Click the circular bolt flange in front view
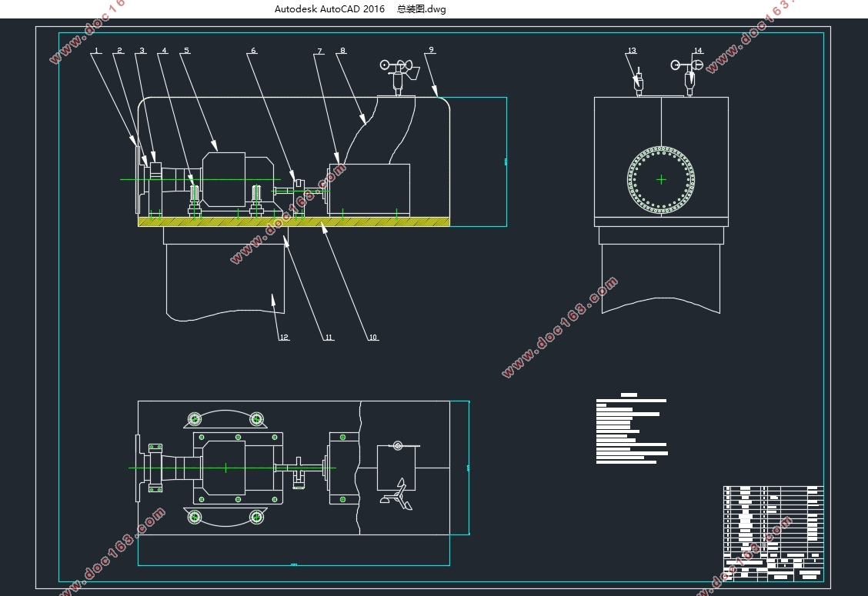 (661, 179)
